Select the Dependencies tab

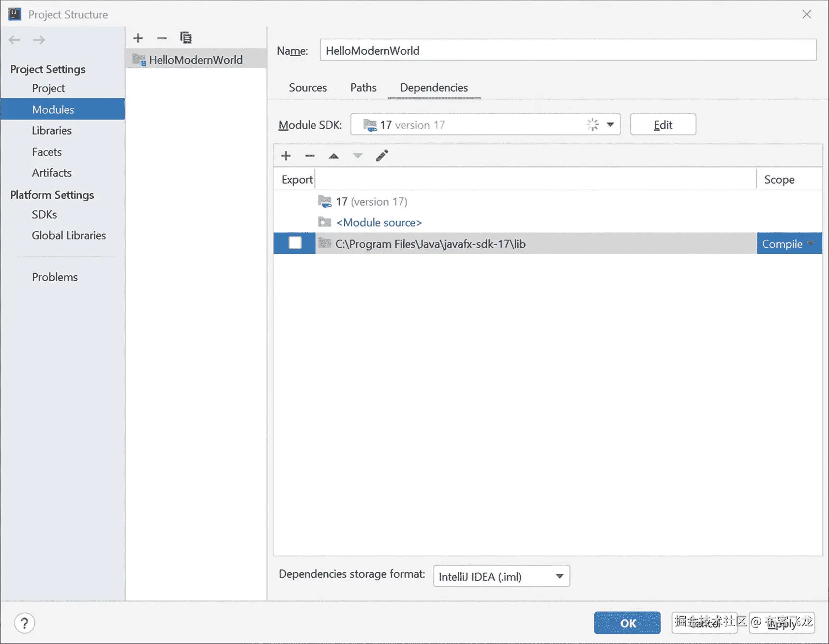click(x=434, y=88)
